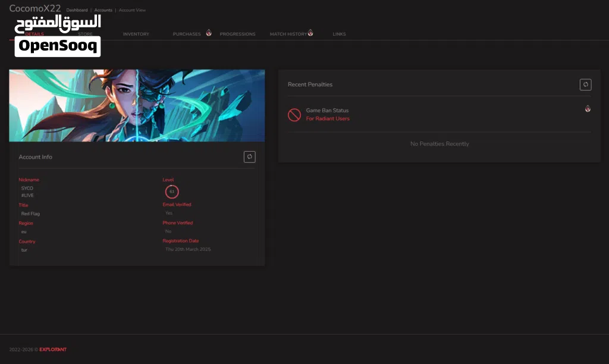Select the nickname SYCO text
Viewport: 609px width, 364px height.
click(x=27, y=188)
